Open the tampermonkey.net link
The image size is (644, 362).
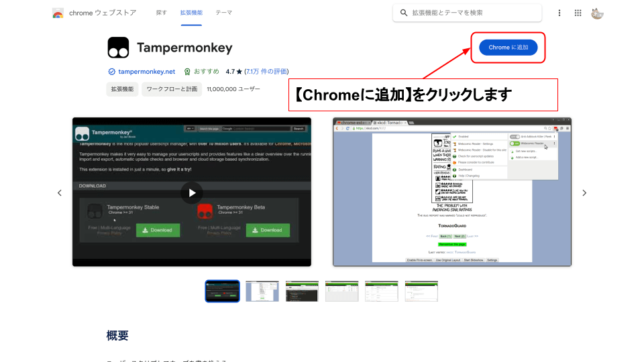tap(146, 72)
